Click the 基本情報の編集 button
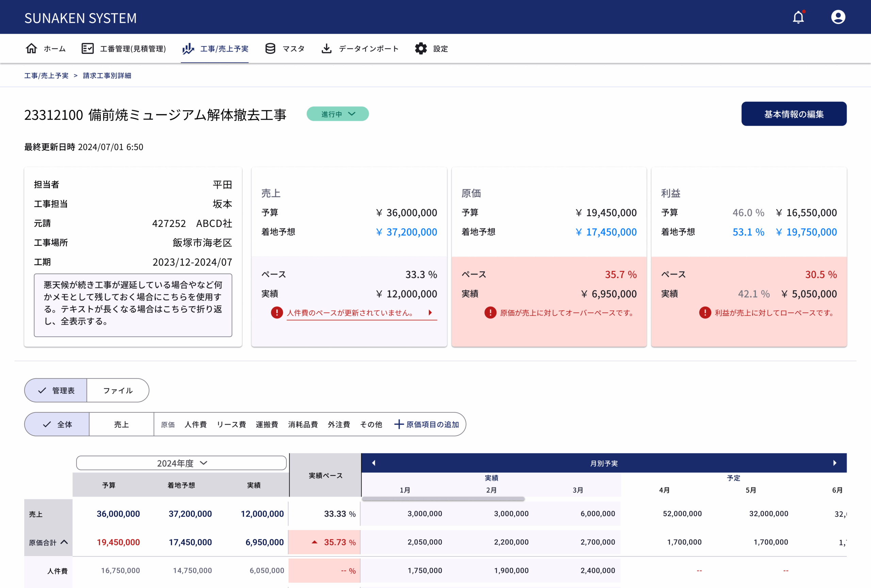Image resolution: width=871 pixels, height=588 pixels. [793, 114]
